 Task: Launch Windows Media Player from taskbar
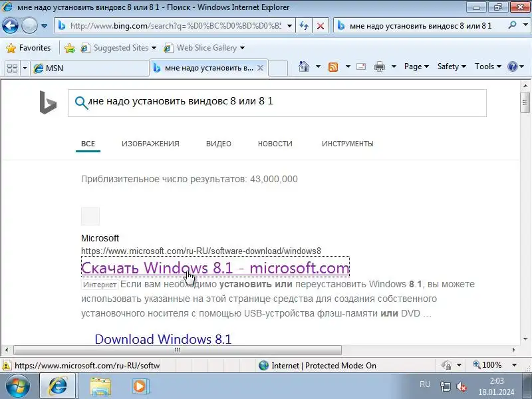point(140,386)
